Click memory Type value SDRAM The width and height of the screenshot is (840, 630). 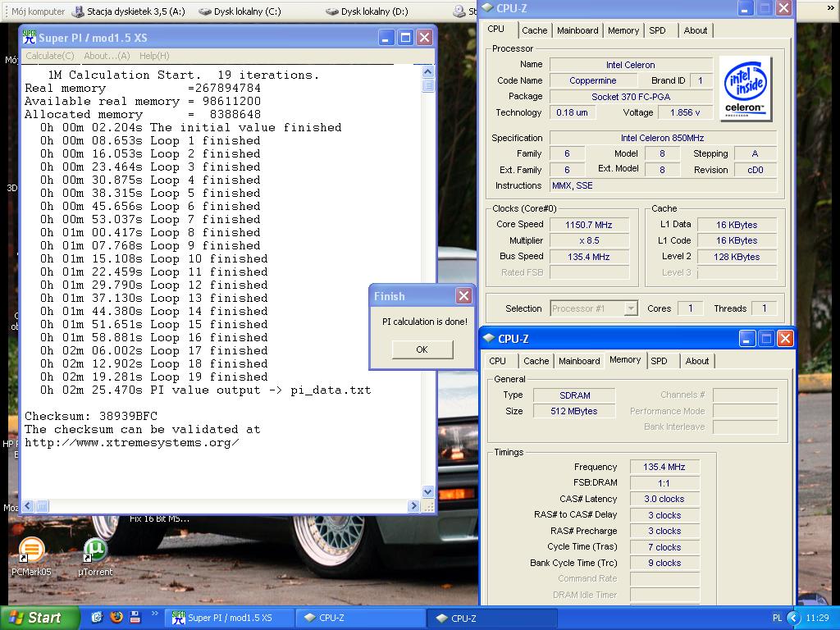pyautogui.click(x=575, y=395)
